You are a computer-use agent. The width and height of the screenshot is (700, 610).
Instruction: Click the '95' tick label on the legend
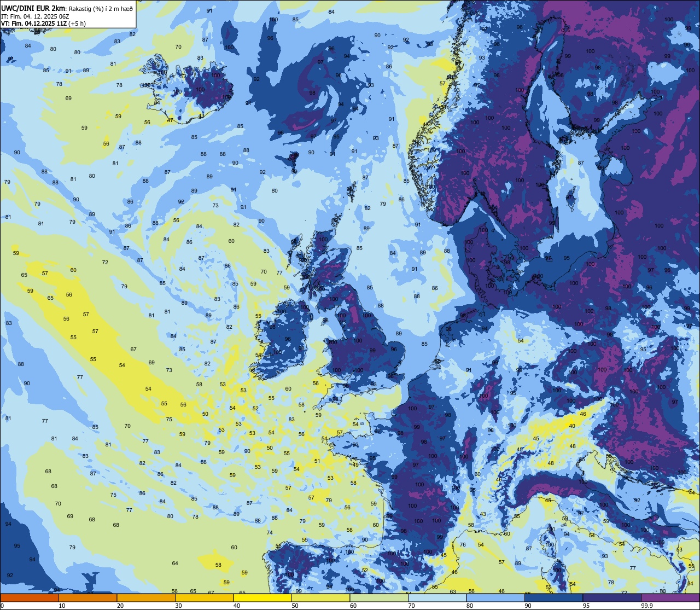click(586, 606)
